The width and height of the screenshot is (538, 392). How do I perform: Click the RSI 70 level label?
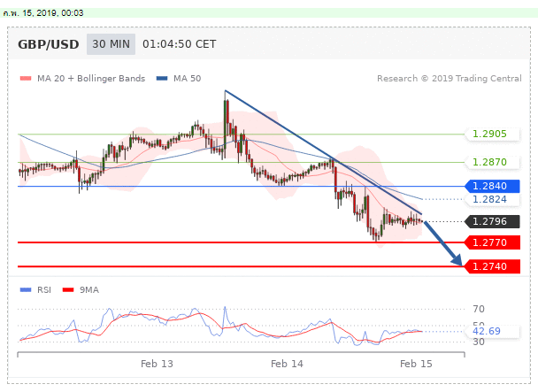(479, 309)
